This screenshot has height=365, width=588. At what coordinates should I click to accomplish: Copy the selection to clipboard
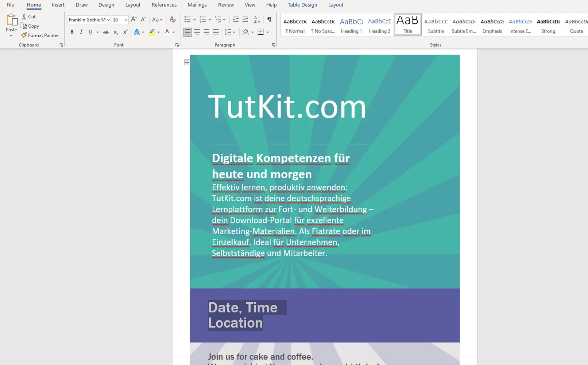click(30, 26)
